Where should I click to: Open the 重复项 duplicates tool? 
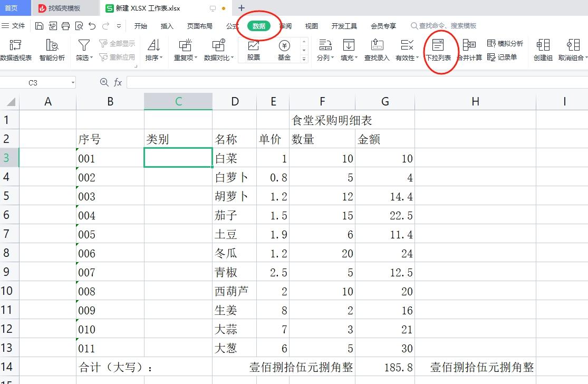coord(185,50)
